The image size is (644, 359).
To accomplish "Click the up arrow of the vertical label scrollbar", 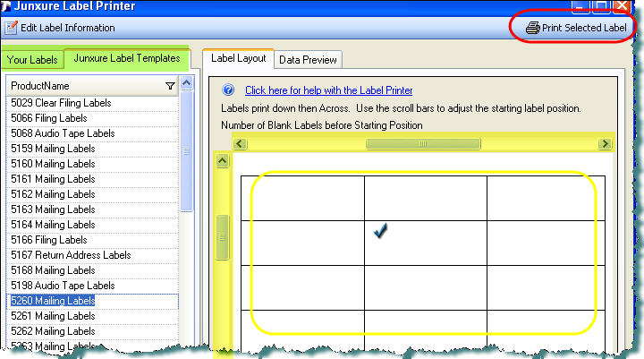I will [x=222, y=160].
